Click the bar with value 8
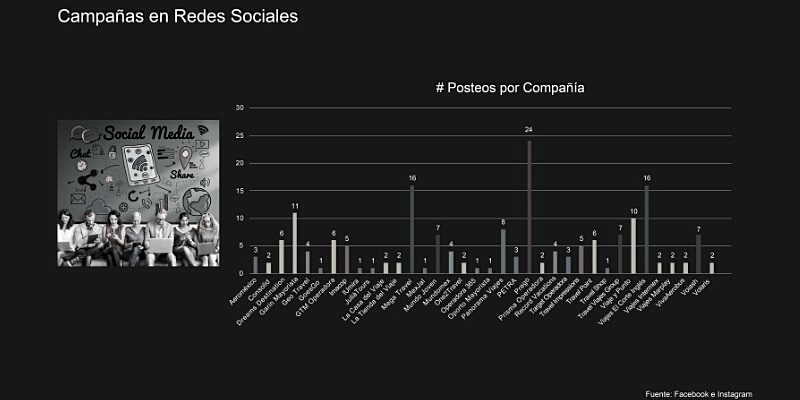The width and height of the screenshot is (800, 400). [x=503, y=250]
